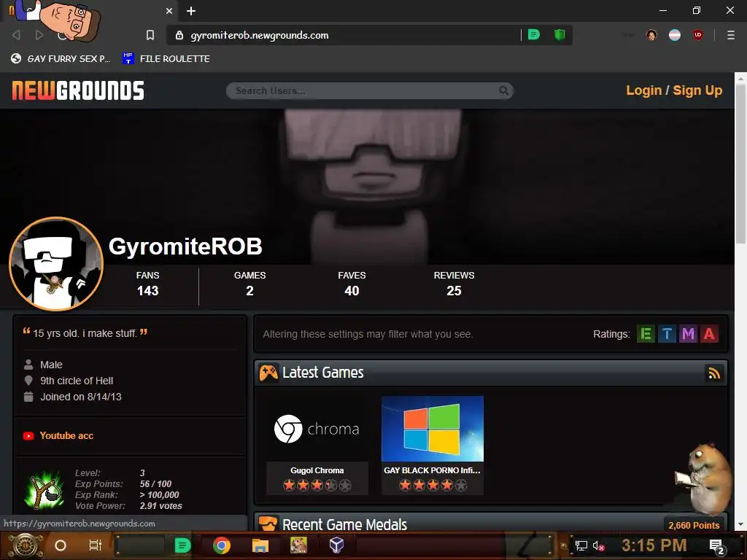Open the pink-blue striped circle extension
The image size is (747, 560).
(x=675, y=35)
